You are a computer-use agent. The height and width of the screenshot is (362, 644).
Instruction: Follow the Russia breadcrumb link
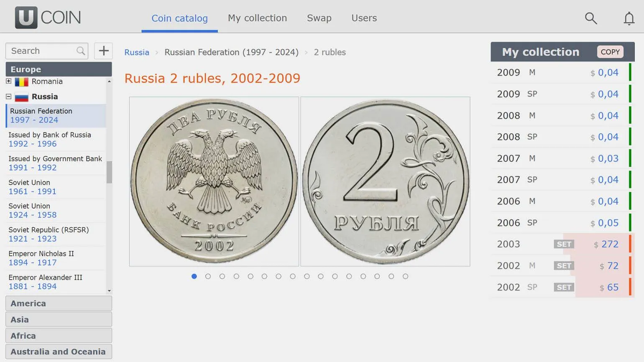pyautogui.click(x=137, y=52)
